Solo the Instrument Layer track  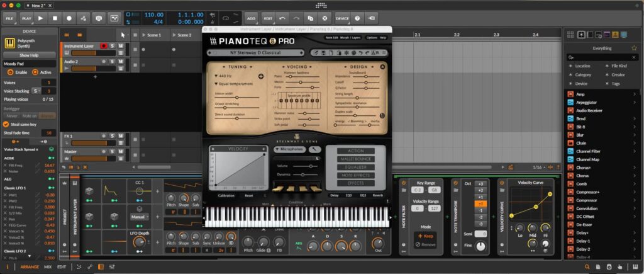[x=111, y=46]
